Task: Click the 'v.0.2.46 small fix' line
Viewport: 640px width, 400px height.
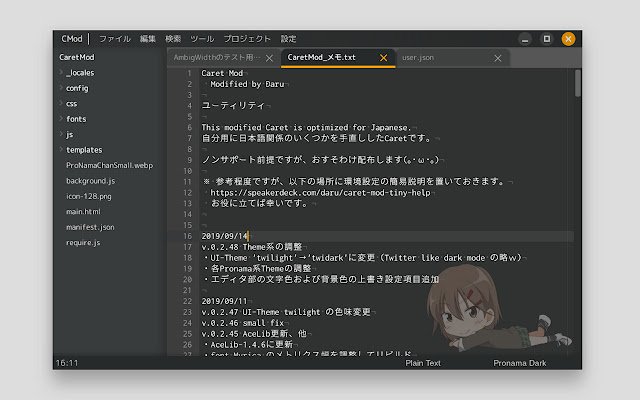Action: click(x=243, y=323)
